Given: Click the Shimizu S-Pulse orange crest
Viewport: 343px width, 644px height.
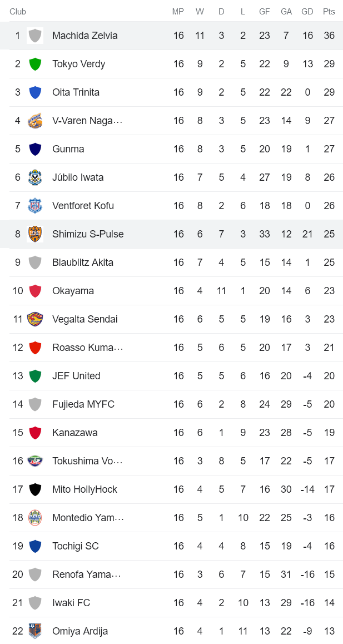Looking at the screenshot, I should point(35,234).
